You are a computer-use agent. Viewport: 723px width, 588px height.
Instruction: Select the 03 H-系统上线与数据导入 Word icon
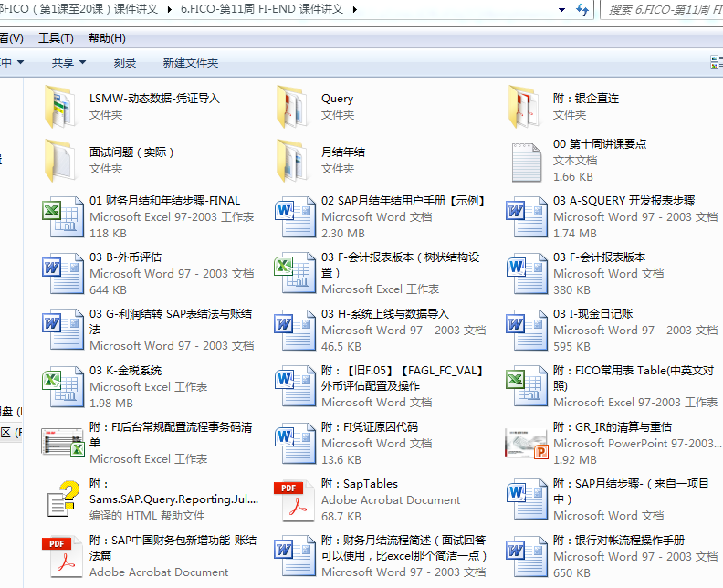pyautogui.click(x=295, y=331)
